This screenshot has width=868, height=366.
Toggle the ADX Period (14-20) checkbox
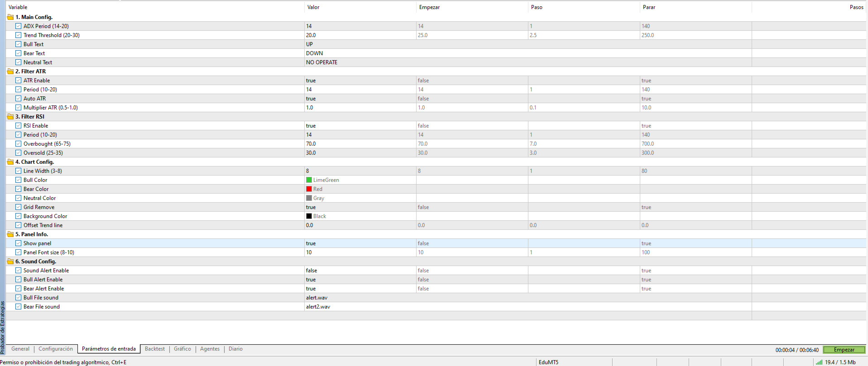19,26
